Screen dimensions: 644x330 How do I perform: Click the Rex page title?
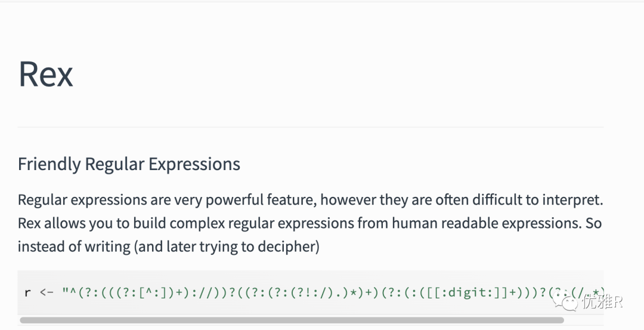(45, 74)
